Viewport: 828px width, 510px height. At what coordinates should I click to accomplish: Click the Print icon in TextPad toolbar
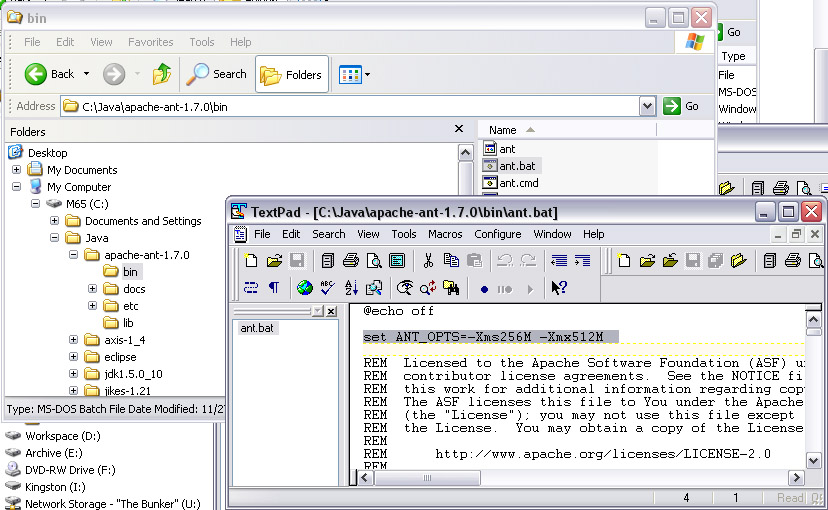tap(351, 261)
